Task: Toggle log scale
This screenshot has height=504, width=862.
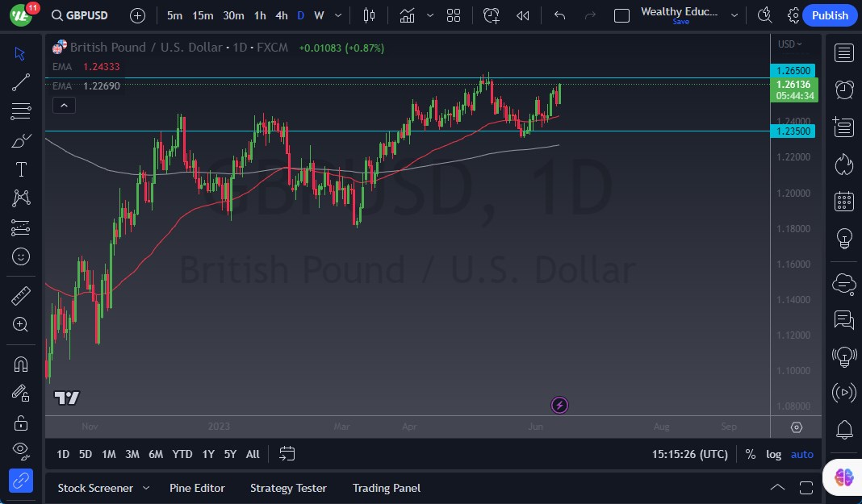Action: tap(773, 454)
